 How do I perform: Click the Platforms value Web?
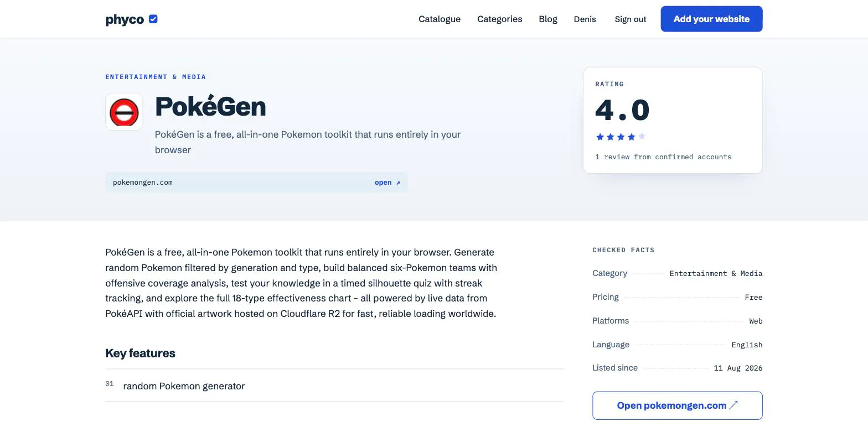pos(756,321)
